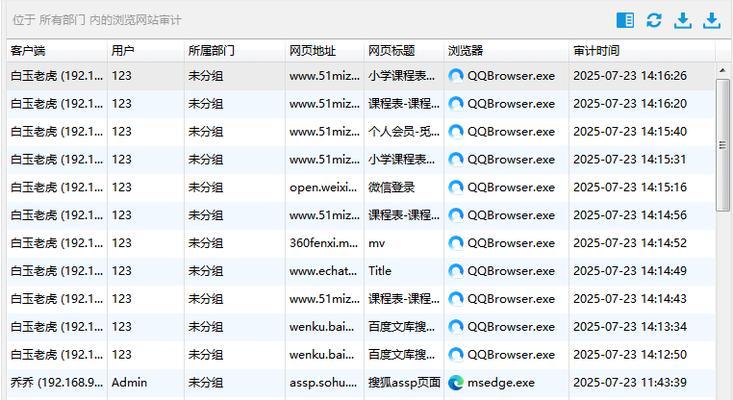733x400 pixels.
Task: Click QQBrowser icon in 14:14:56 row
Action: 455,215
